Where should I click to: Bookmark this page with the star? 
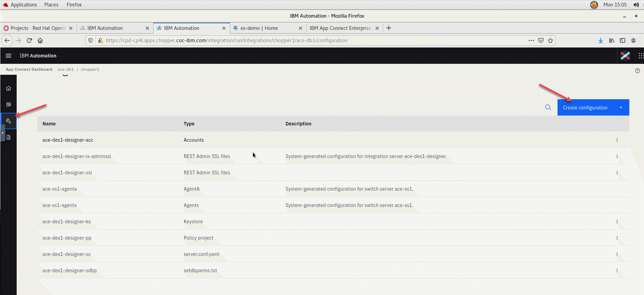pyautogui.click(x=550, y=40)
